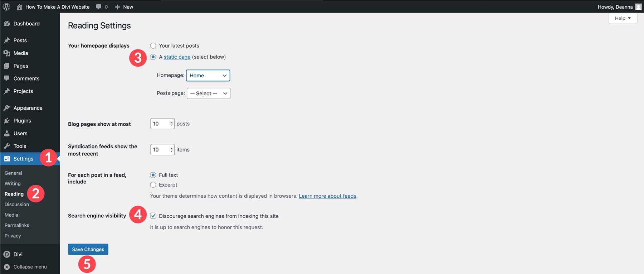Select 'Your latest posts' radio button
The width and height of the screenshot is (644, 274).
pos(153,45)
